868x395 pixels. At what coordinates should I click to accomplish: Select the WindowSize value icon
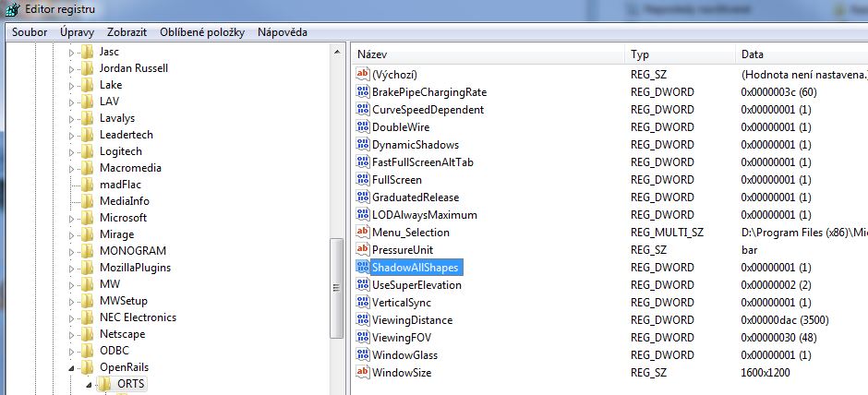point(363,373)
